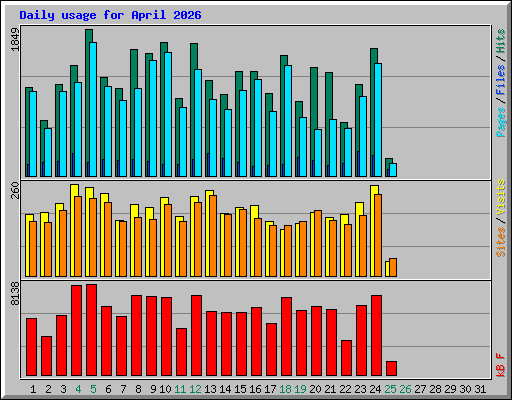Click the 260 visits axis value
Screen dimensions: 512x400
point(15,190)
